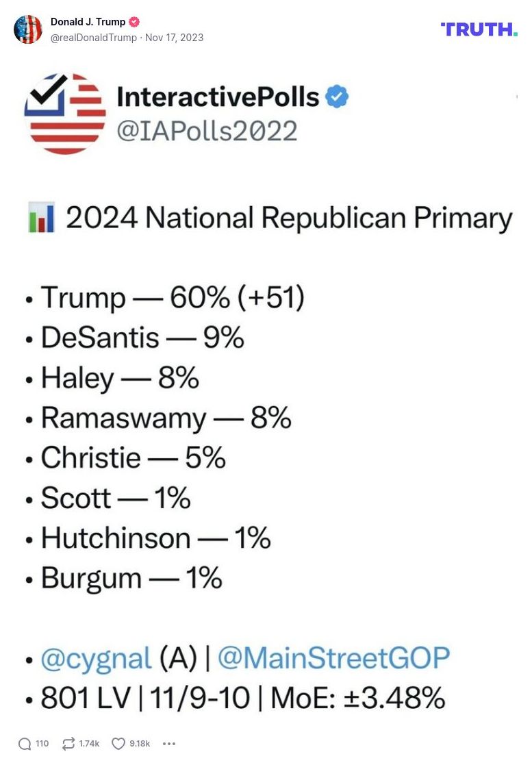Click the 1.74k ReTruth count
The height and width of the screenshot is (765, 532).
(90, 743)
